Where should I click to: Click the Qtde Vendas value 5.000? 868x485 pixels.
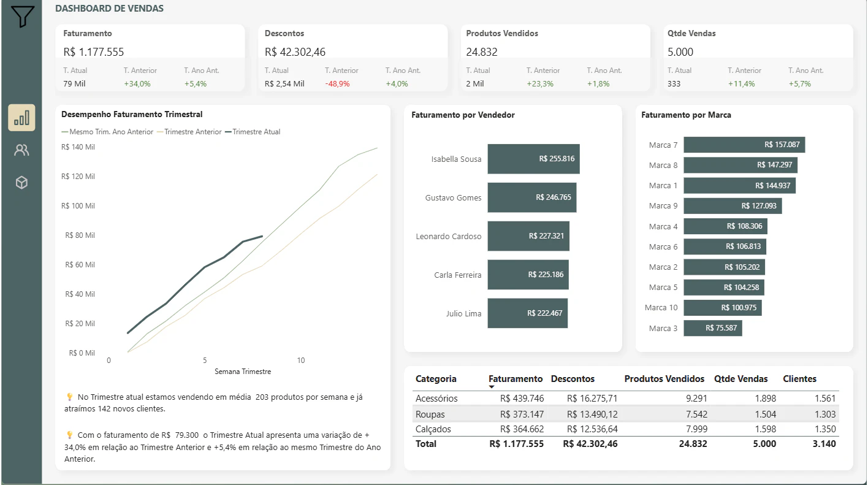pos(680,52)
